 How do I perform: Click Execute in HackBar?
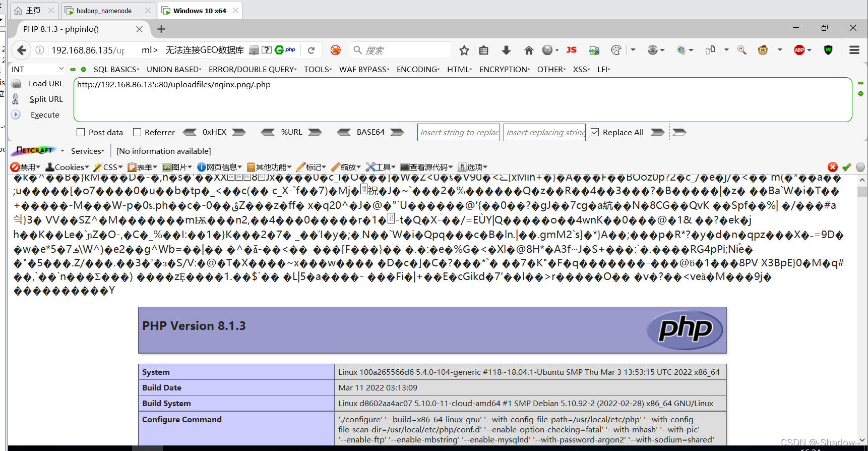tap(45, 115)
